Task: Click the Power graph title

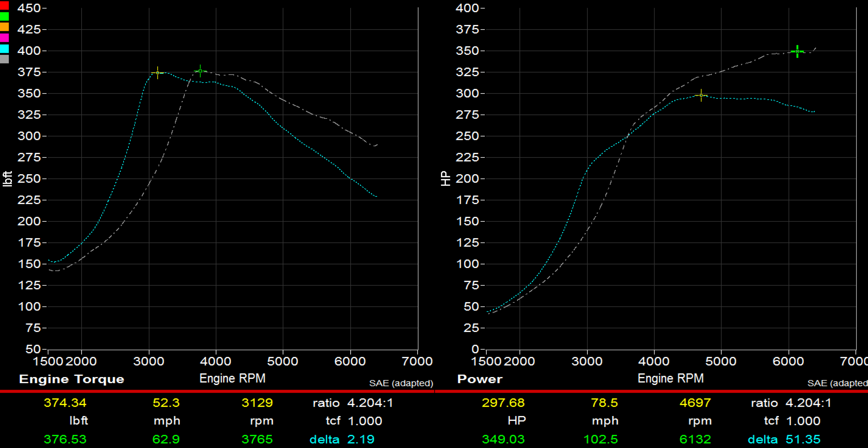Action: point(479,379)
